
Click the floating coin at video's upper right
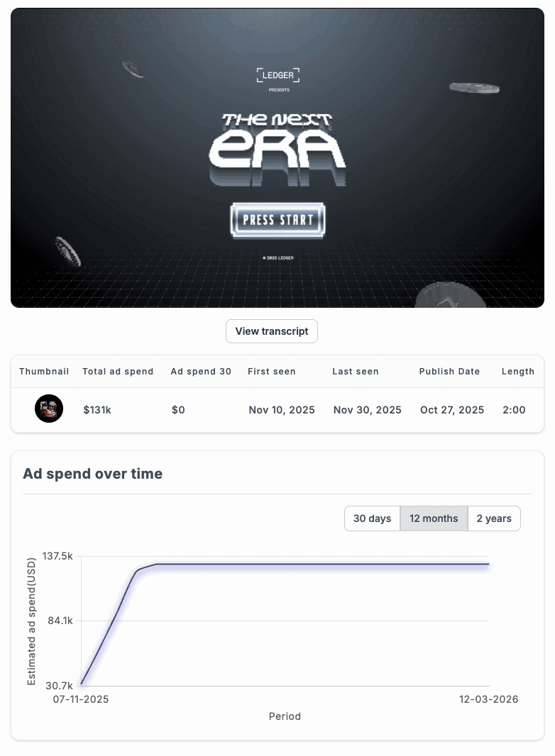pos(474,88)
